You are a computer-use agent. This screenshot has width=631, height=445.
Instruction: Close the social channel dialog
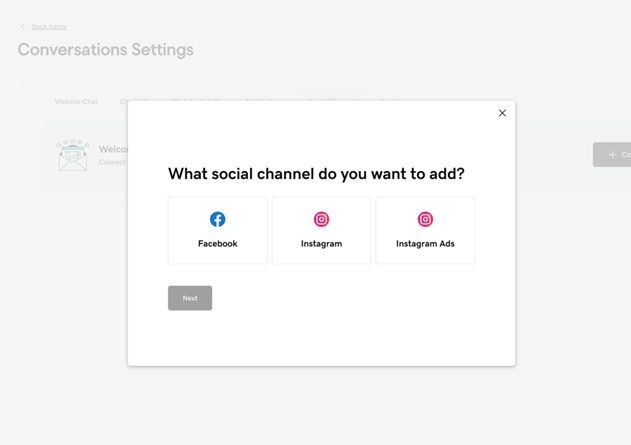(502, 113)
